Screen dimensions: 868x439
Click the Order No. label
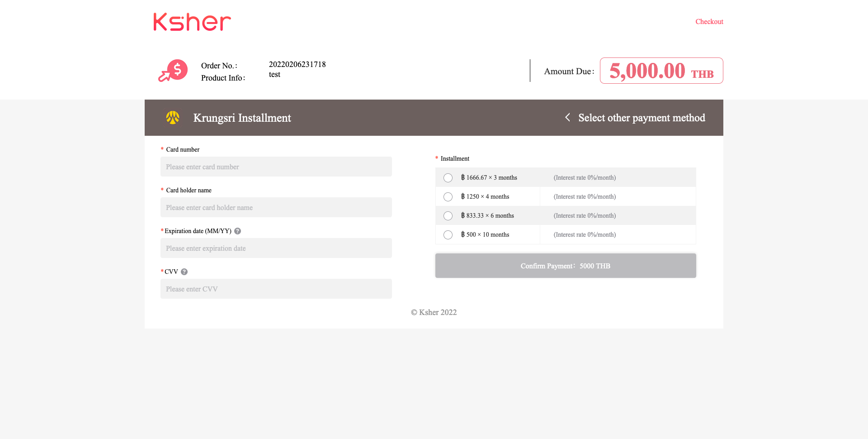[219, 66]
